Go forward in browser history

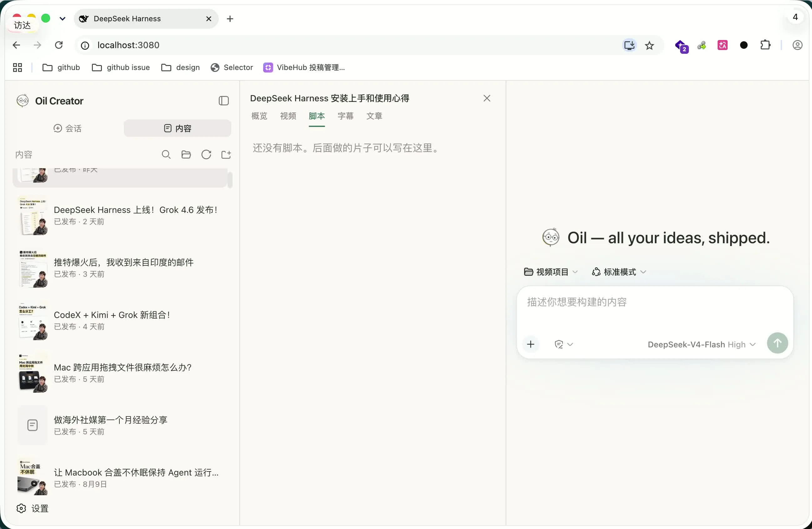pos(38,45)
